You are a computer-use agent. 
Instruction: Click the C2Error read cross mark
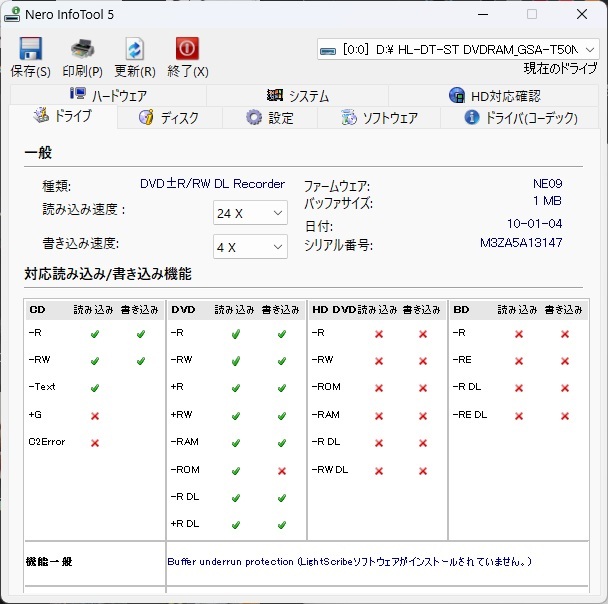click(x=95, y=443)
